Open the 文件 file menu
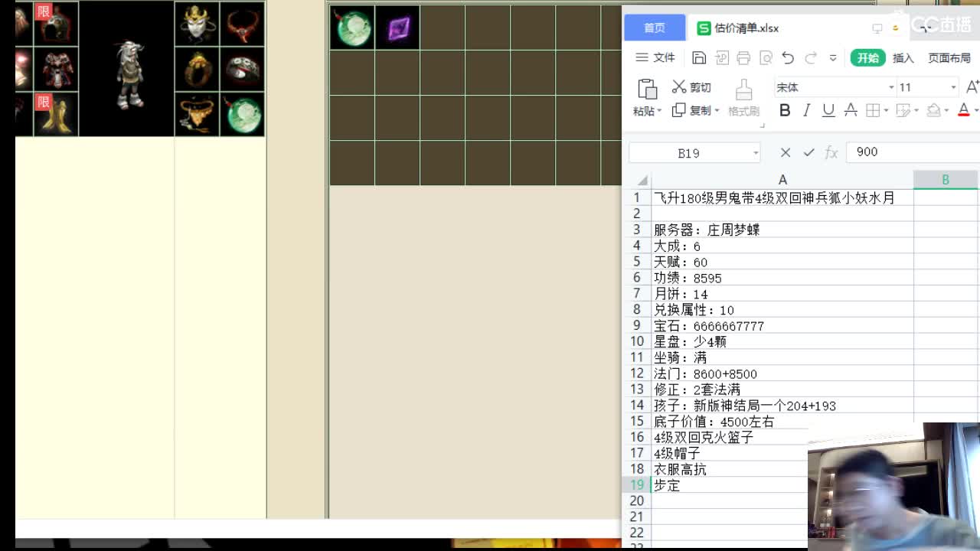980x551 pixels. [x=655, y=57]
